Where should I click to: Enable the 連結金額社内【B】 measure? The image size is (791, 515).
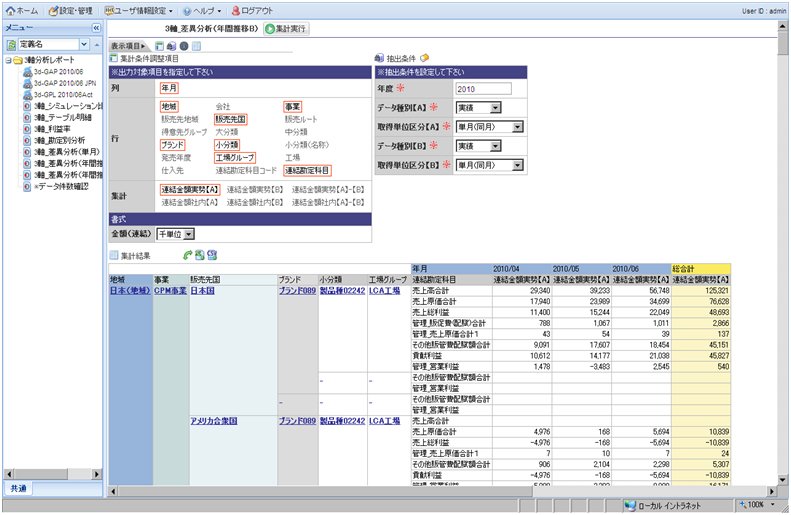point(255,202)
